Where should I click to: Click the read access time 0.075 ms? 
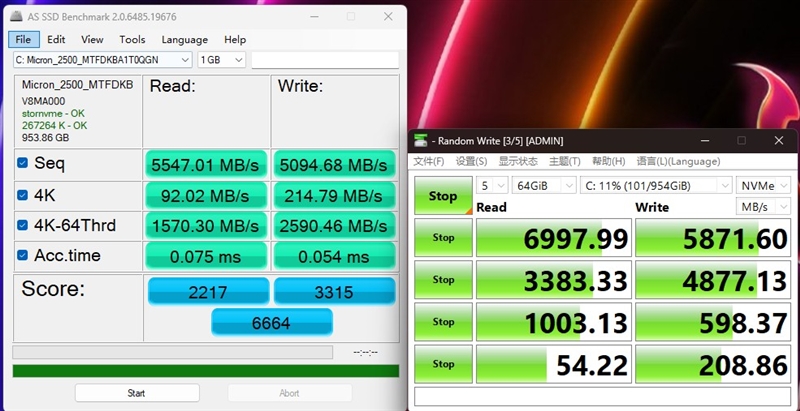206,256
